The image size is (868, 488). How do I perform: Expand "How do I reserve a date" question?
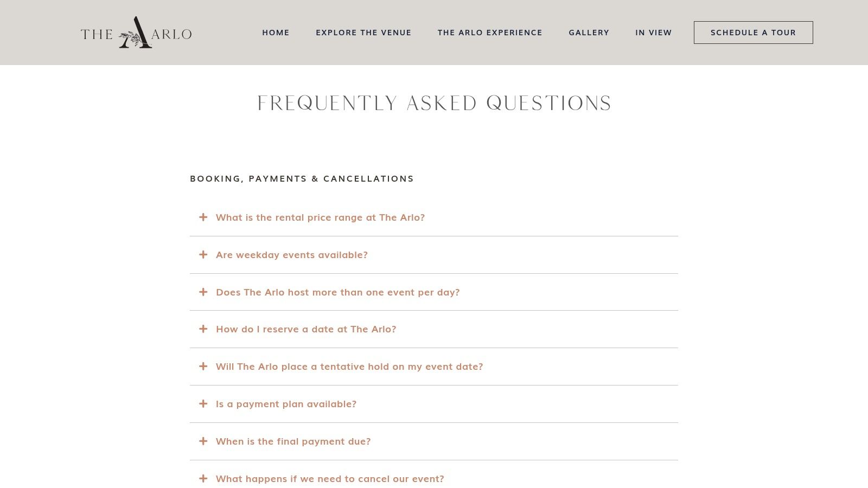[434, 329]
